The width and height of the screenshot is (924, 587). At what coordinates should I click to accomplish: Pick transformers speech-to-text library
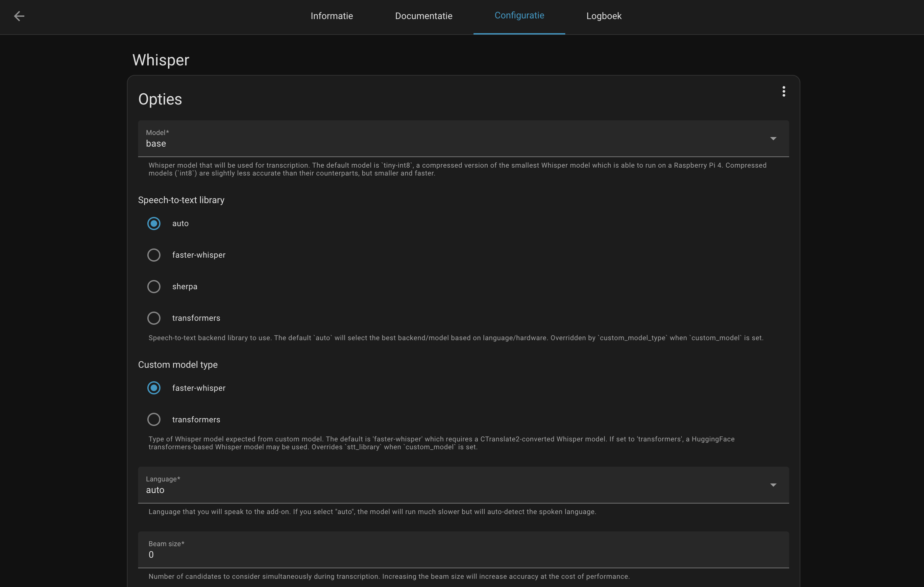pyautogui.click(x=154, y=318)
